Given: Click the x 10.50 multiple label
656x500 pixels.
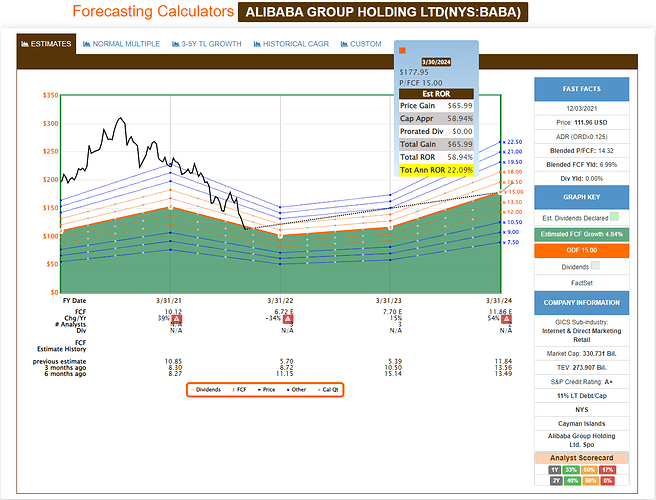Looking at the screenshot, I should click(512, 222).
